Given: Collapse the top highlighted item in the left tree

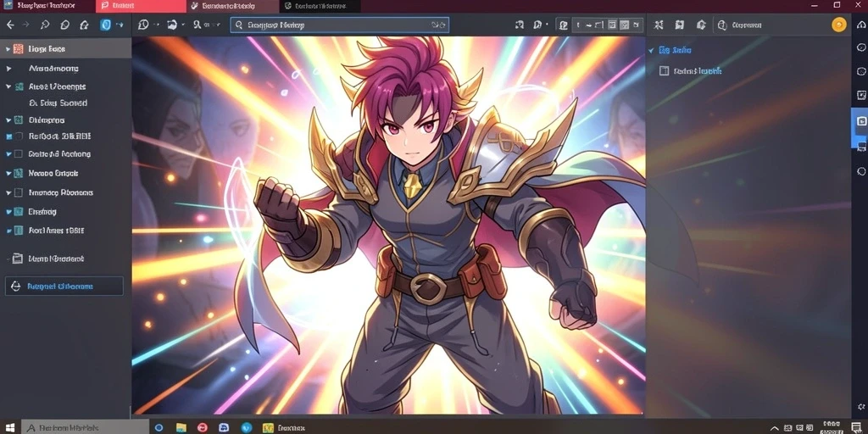Looking at the screenshot, I should (x=8, y=49).
